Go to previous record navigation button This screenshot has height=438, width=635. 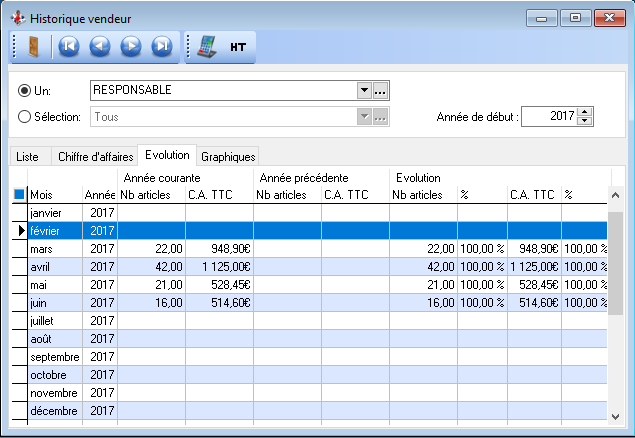coord(99,46)
